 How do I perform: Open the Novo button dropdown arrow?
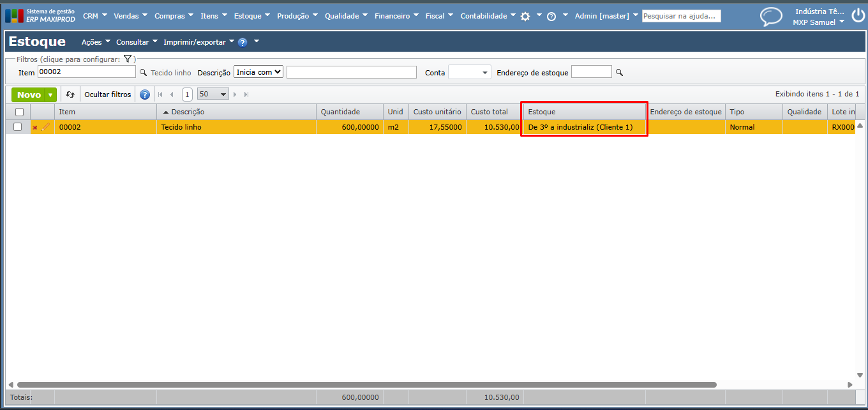50,95
